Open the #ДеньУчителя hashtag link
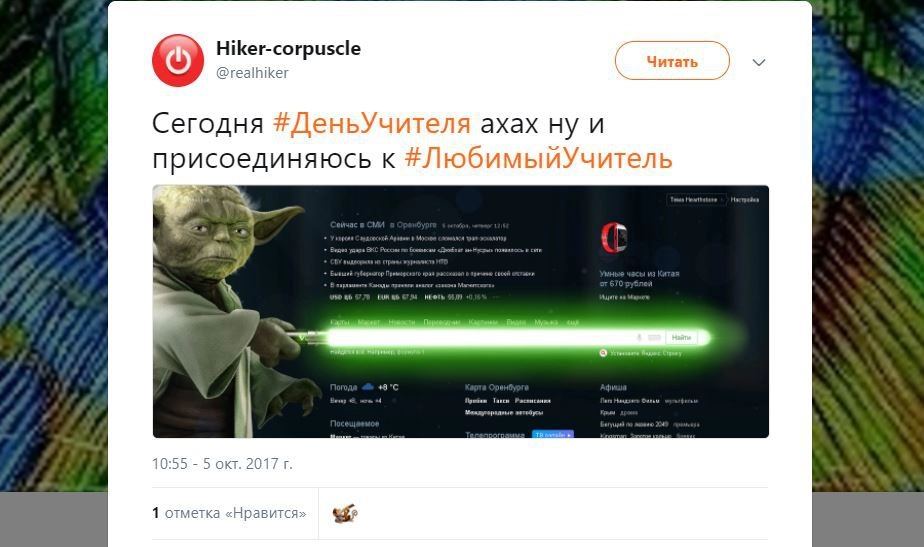 click(372, 124)
